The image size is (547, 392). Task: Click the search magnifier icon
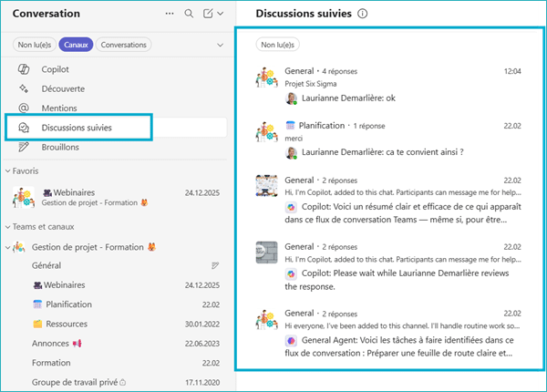189,14
